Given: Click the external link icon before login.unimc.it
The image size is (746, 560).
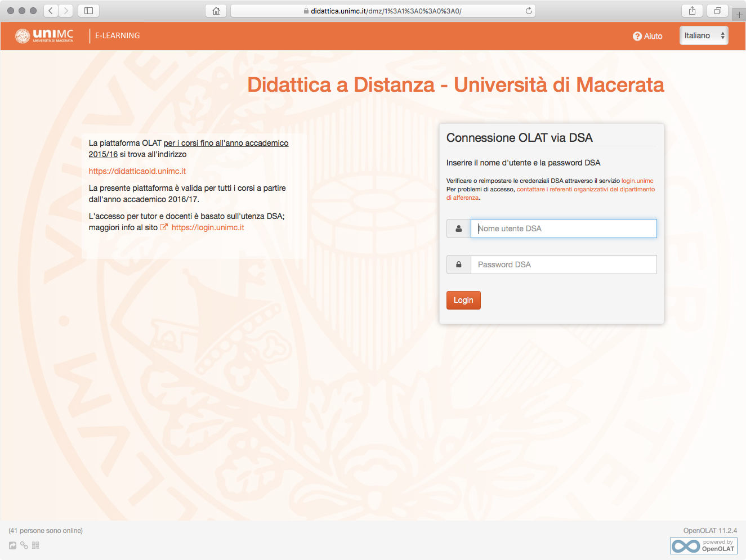Looking at the screenshot, I should click(164, 227).
